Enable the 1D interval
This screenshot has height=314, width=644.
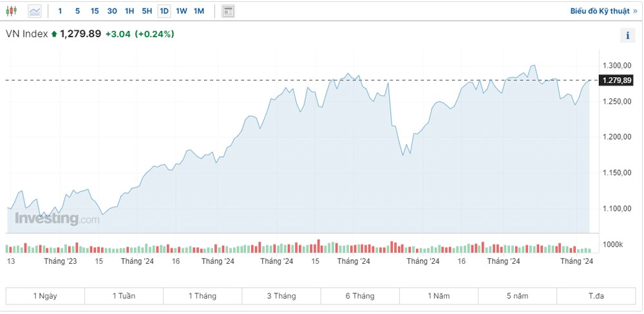point(164,11)
